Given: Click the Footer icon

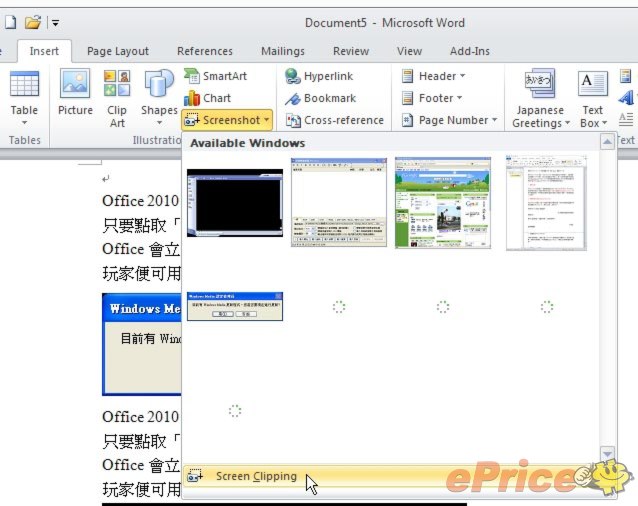Looking at the screenshot, I should [407, 98].
